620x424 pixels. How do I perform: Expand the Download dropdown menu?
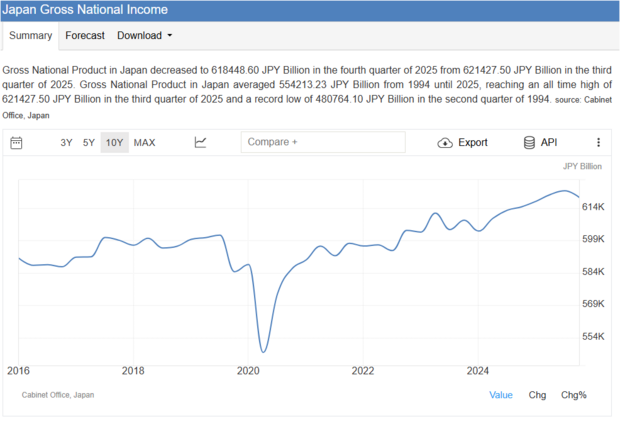(x=144, y=36)
